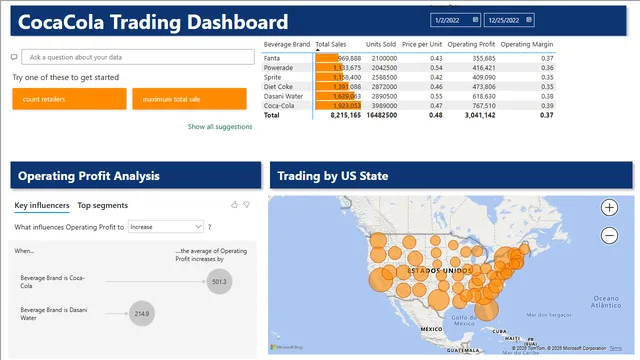Open Show all suggestions link

point(220,127)
